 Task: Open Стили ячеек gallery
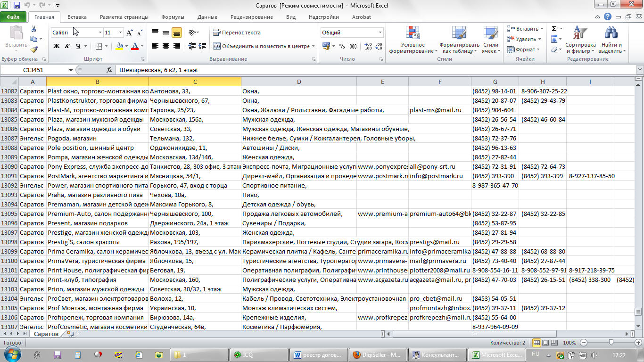pos(491,40)
